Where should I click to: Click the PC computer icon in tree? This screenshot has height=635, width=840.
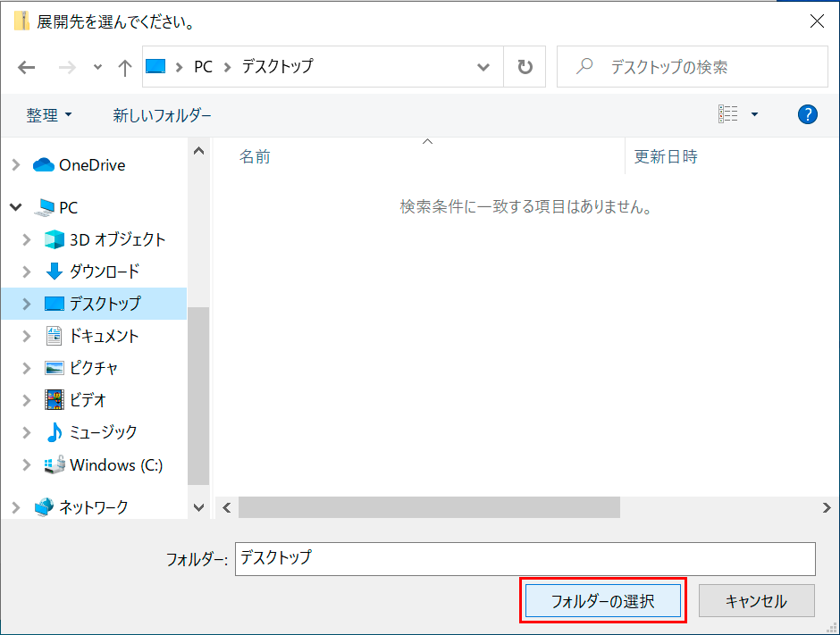click(45, 207)
